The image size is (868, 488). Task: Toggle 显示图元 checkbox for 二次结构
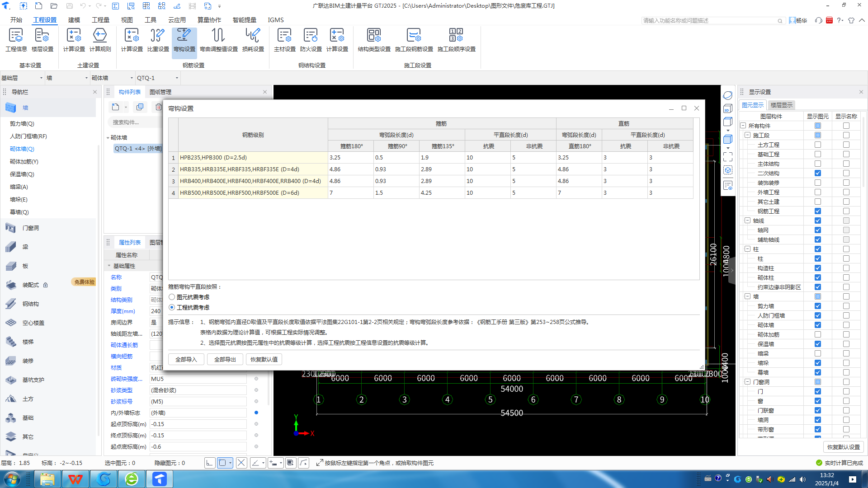click(817, 173)
